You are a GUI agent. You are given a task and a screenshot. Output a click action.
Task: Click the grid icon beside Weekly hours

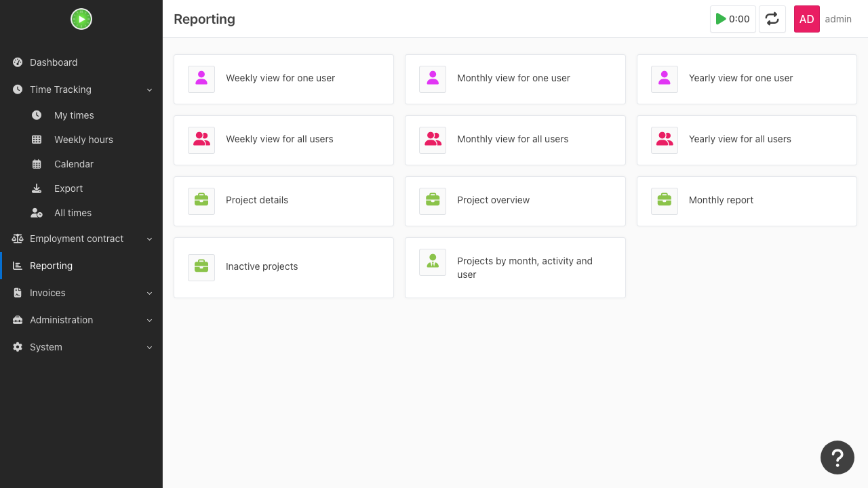coord(37,140)
